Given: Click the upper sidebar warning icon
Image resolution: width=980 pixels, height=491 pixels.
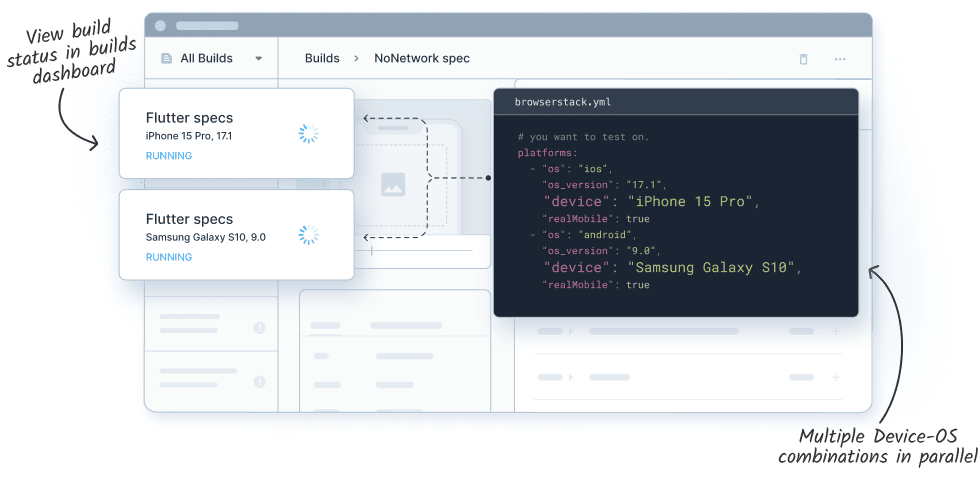Looking at the screenshot, I should point(259,327).
